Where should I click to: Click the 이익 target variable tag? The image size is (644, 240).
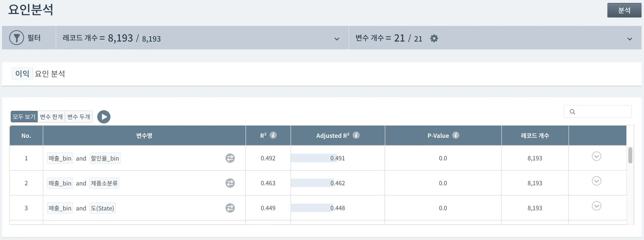pyautogui.click(x=22, y=74)
